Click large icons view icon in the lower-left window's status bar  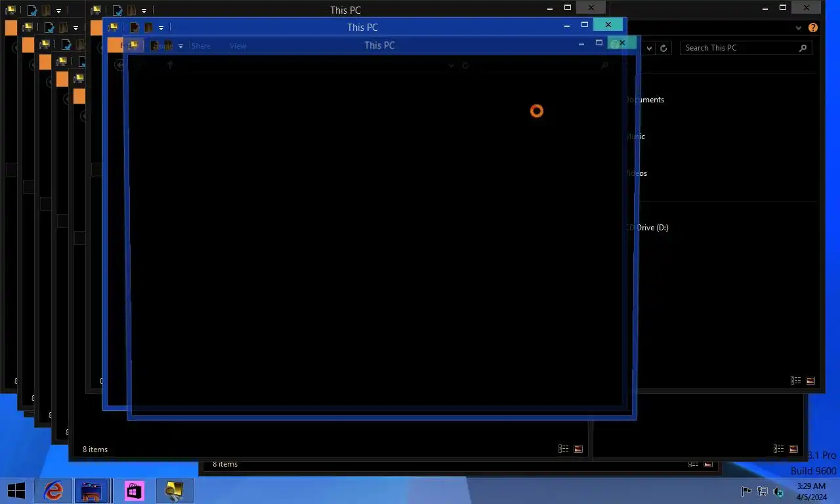(x=577, y=449)
